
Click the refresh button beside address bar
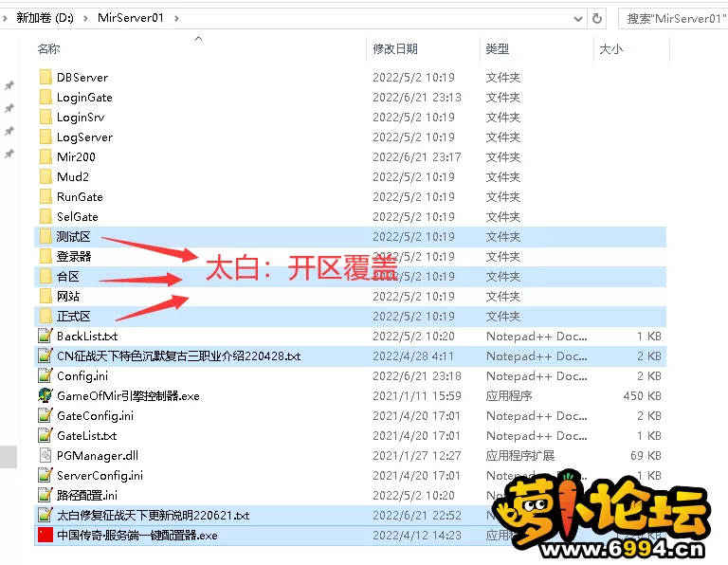point(597,18)
